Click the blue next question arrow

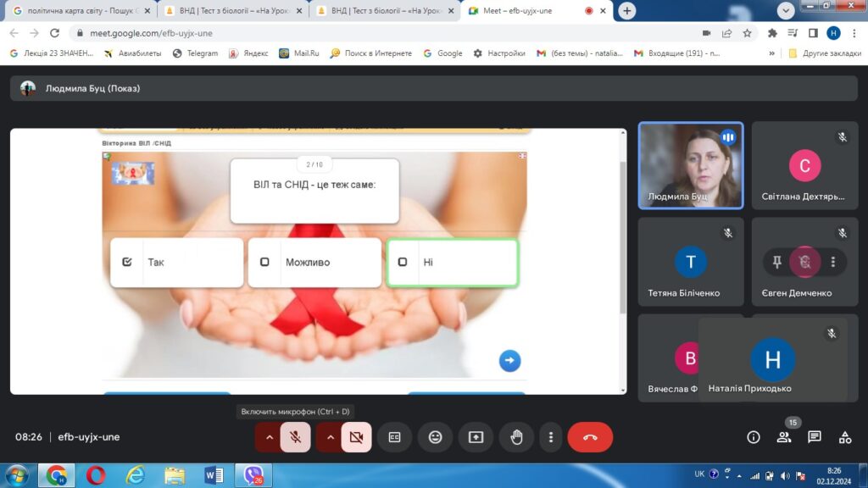point(509,360)
